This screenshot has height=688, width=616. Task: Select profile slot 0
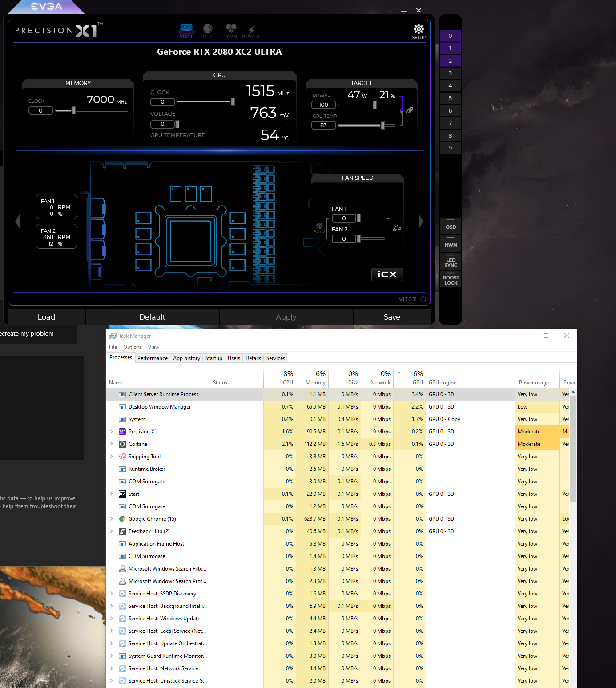click(450, 36)
